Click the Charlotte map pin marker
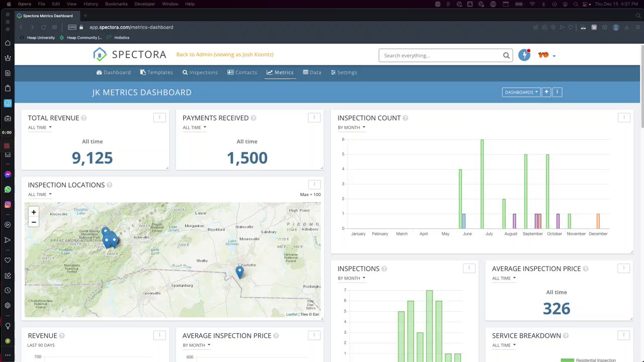This screenshot has width=644, height=362. (239, 272)
